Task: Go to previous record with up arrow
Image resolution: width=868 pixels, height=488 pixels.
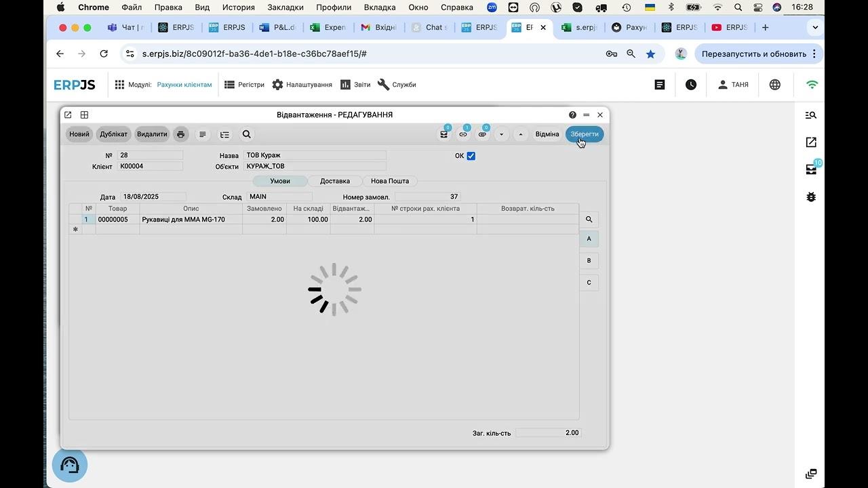Action: (x=520, y=134)
